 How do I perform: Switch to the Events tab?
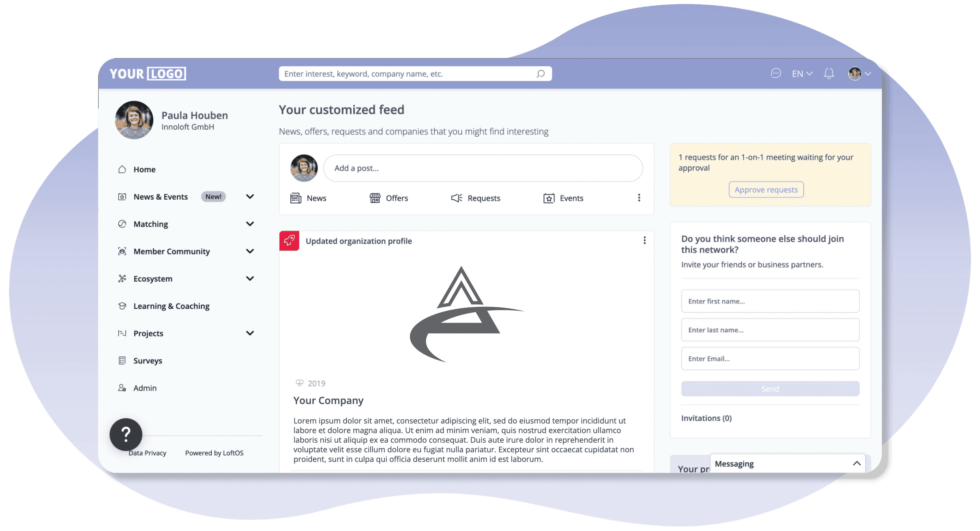[563, 198]
